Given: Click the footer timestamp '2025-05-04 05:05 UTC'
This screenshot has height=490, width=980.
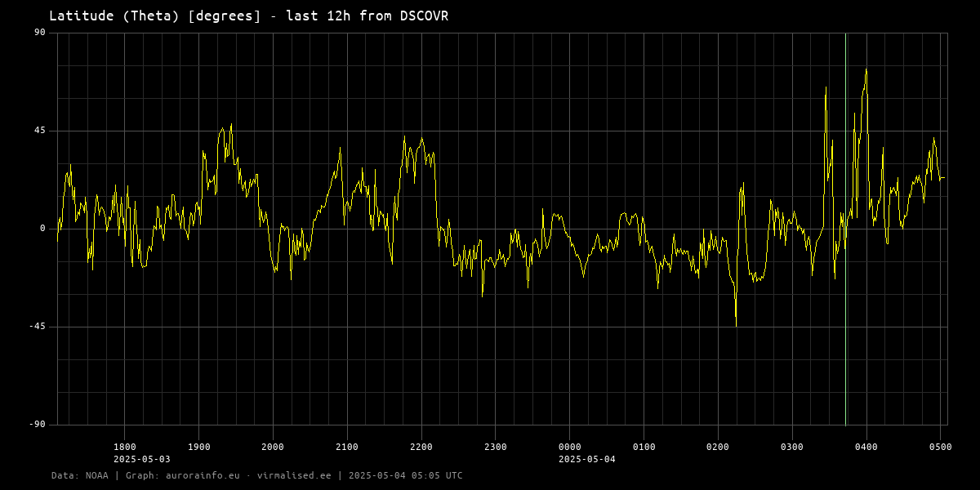Looking at the screenshot, I should tap(406, 475).
